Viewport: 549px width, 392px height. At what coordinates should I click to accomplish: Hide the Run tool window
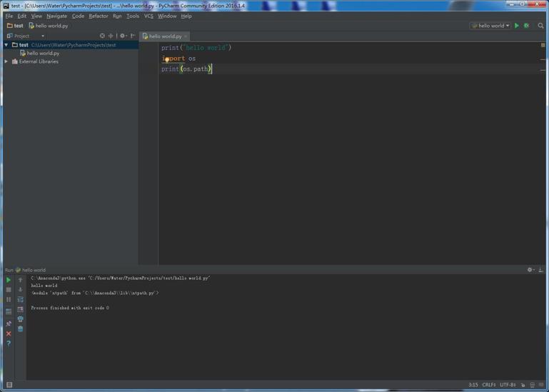pos(540,270)
